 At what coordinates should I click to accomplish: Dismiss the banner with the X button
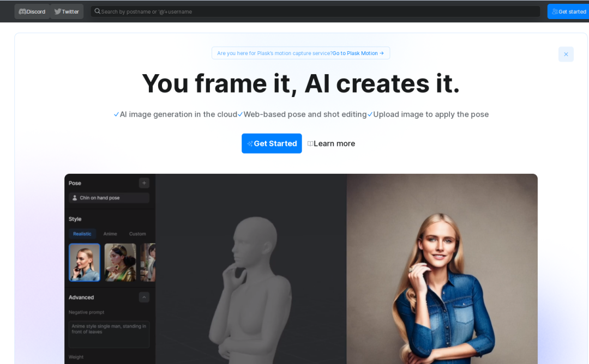(566, 54)
